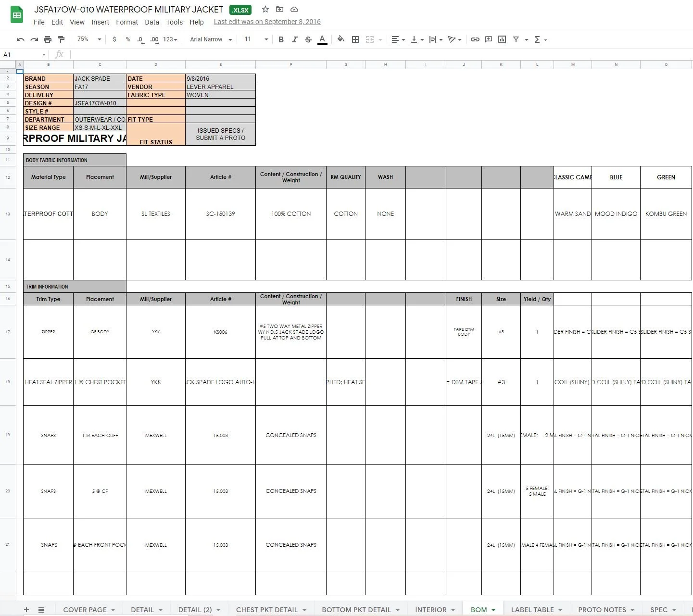Screen dimensions: 693x616
Task: Open the View menu
Action: 77,22
